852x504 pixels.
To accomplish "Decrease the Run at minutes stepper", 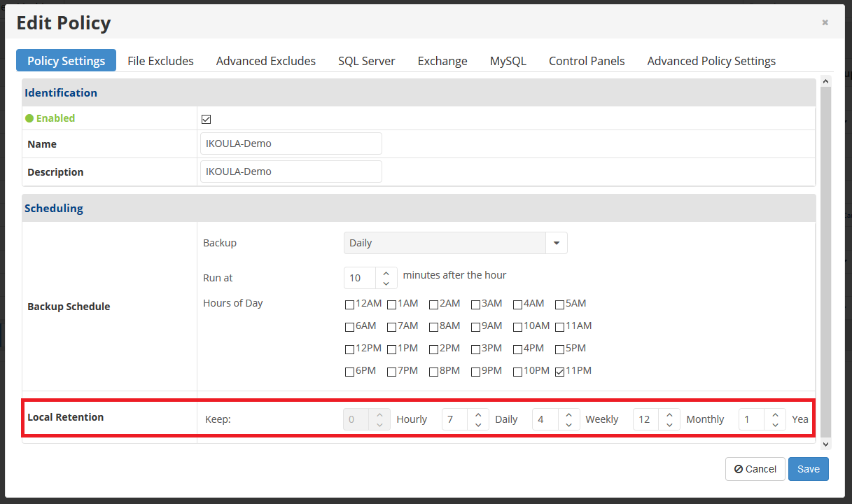I will pos(386,283).
